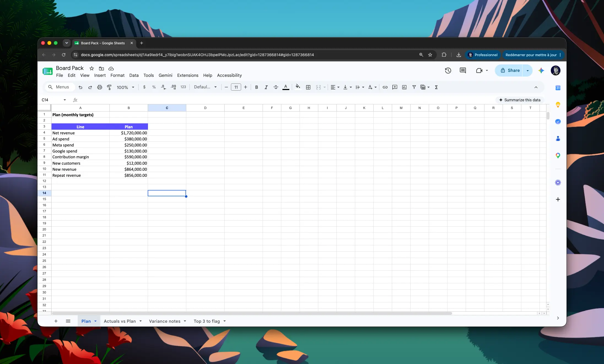Open the Gemini sparkle panel
Viewport: 604px width, 364px height.
[541, 70]
